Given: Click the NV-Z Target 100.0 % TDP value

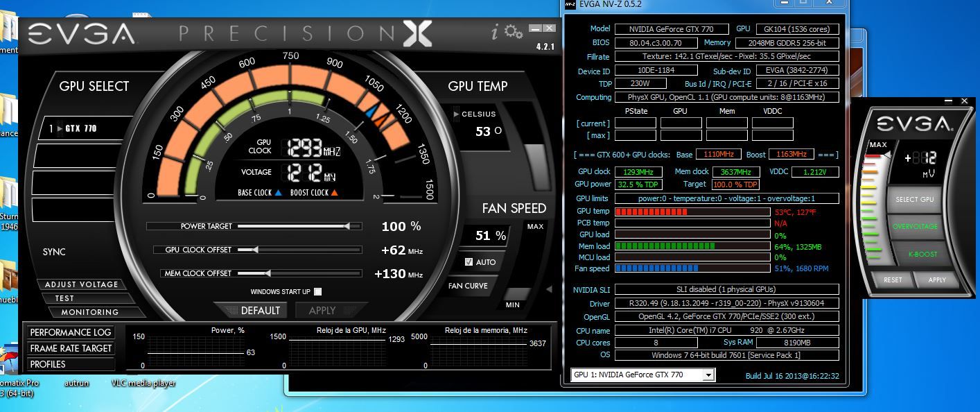Looking at the screenshot, I should tap(735, 184).
